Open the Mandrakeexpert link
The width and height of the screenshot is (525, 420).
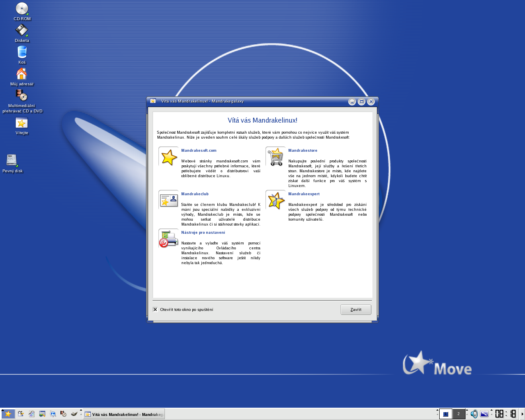[x=304, y=194]
